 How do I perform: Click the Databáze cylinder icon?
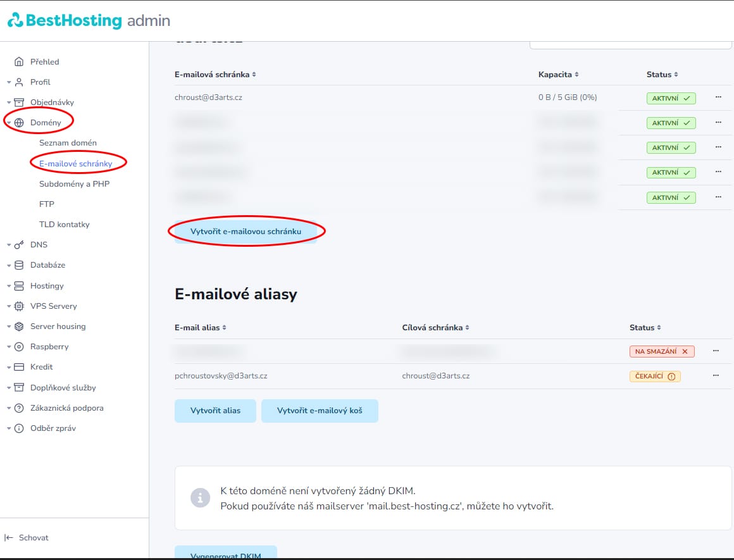coord(19,265)
